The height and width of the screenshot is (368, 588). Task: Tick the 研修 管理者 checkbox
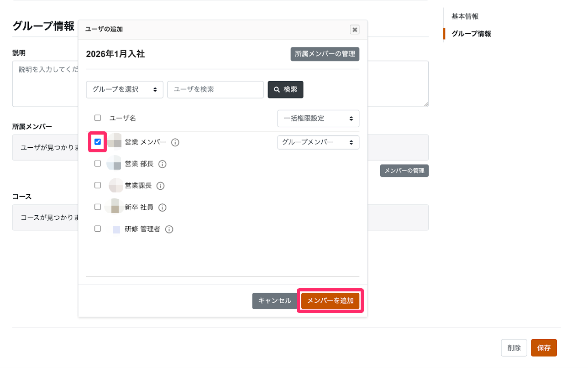point(98,228)
